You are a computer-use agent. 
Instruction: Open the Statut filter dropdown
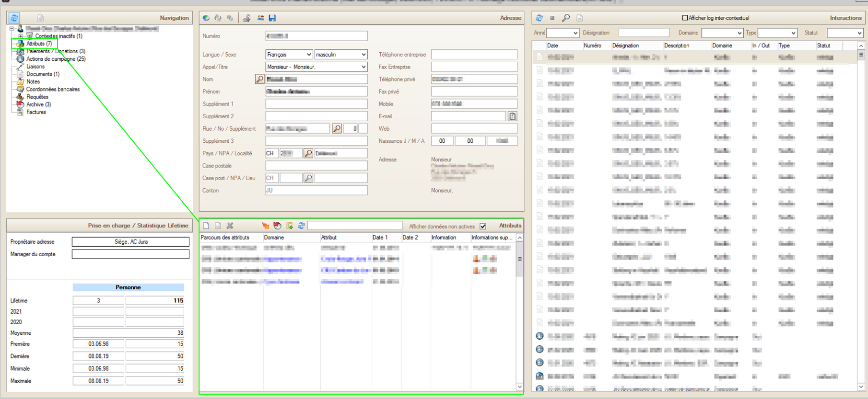click(x=845, y=33)
